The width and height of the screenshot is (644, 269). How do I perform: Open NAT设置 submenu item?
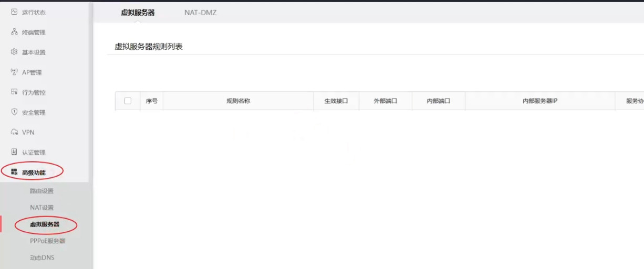[x=41, y=208]
